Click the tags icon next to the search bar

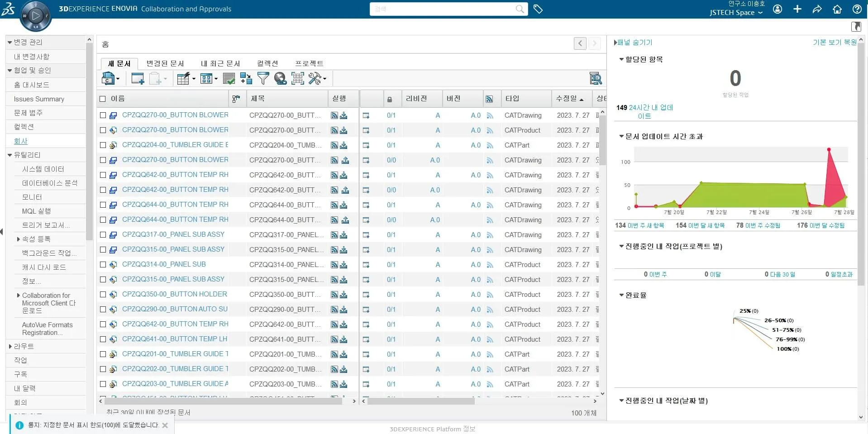pyautogui.click(x=539, y=9)
